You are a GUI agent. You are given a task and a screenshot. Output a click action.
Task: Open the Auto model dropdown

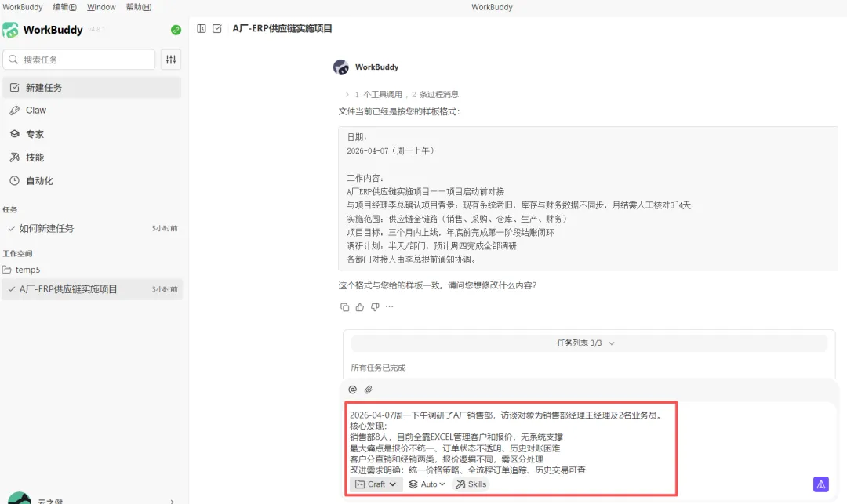[427, 484]
